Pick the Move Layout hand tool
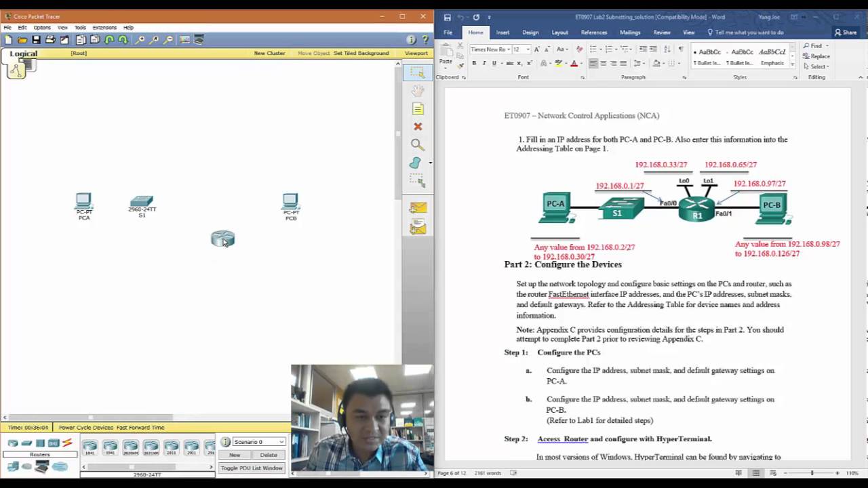 418,90
